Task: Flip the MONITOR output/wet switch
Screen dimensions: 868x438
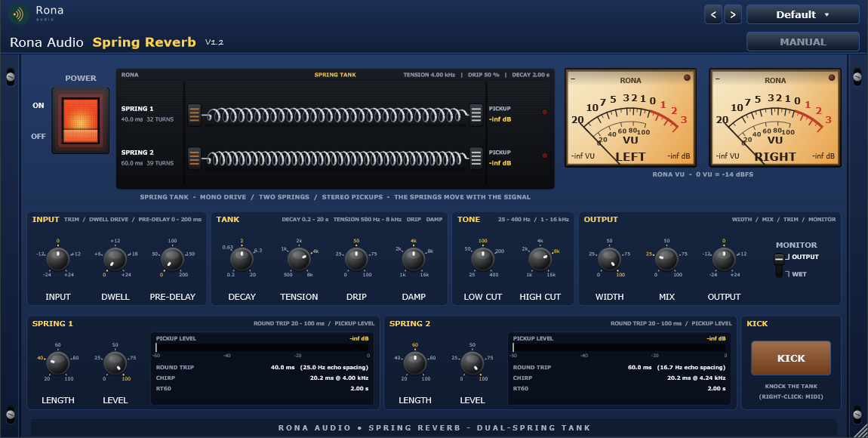Action: pos(779,265)
